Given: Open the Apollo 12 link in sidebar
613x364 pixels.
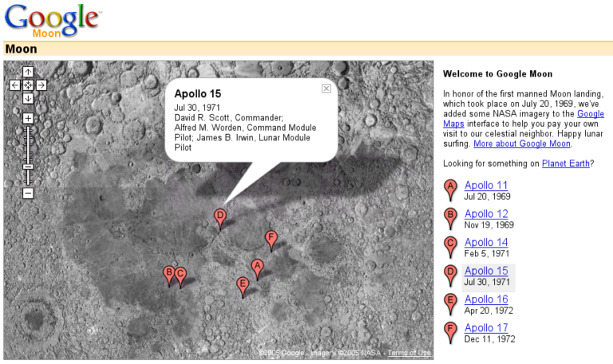Looking at the screenshot, I should click(485, 214).
